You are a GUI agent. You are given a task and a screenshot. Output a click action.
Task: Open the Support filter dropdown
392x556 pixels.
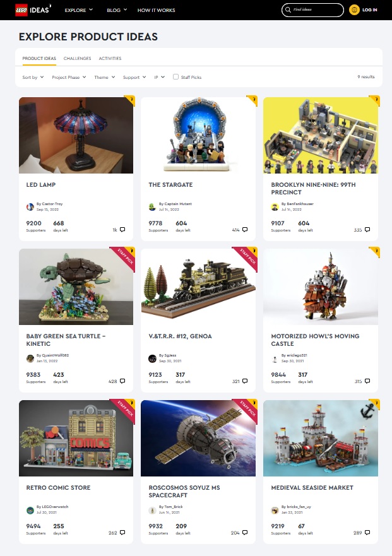click(x=134, y=77)
